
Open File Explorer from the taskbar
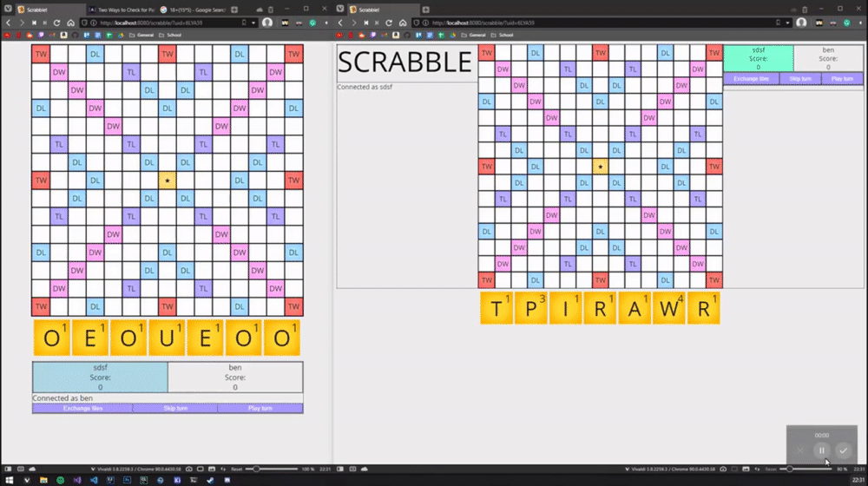43,480
